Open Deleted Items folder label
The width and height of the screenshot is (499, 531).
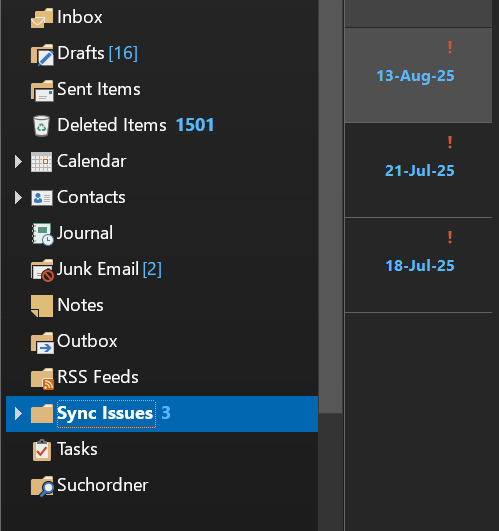(x=112, y=125)
